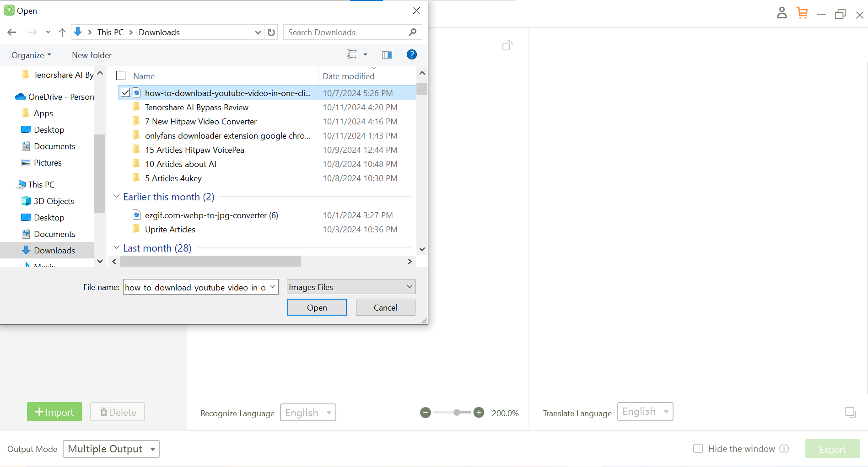Viewport: 868px width, 467px height.
Task: Toggle the select-all checkbox in the Name column
Action: 120,75
